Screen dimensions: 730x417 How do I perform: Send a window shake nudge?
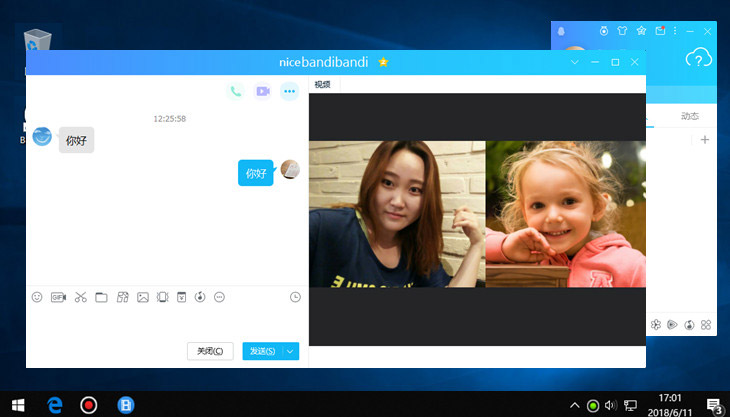point(163,297)
